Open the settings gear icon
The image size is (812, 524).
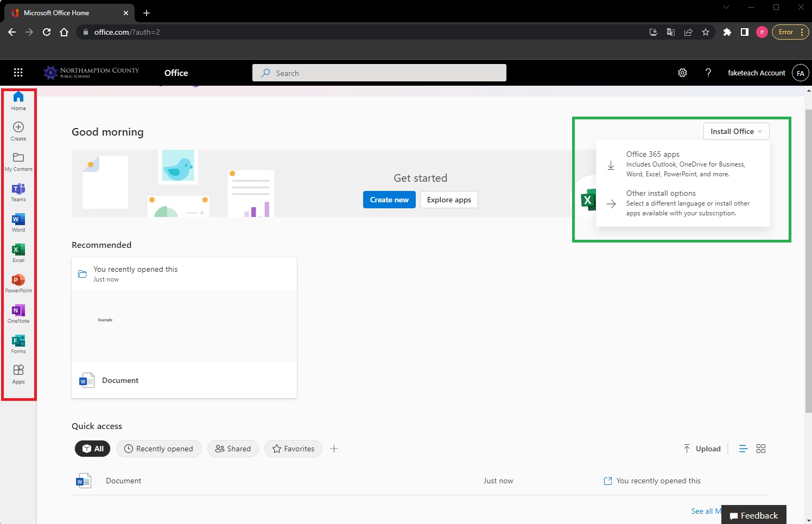coord(683,73)
